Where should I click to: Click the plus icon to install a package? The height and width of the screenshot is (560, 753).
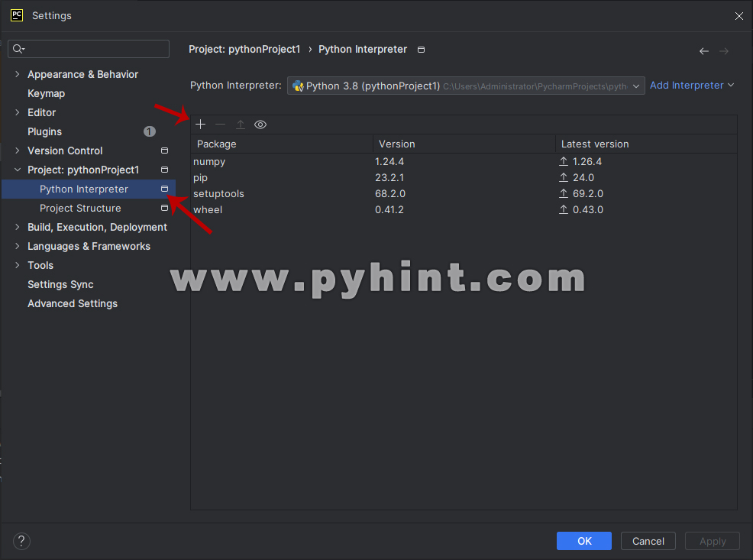200,125
